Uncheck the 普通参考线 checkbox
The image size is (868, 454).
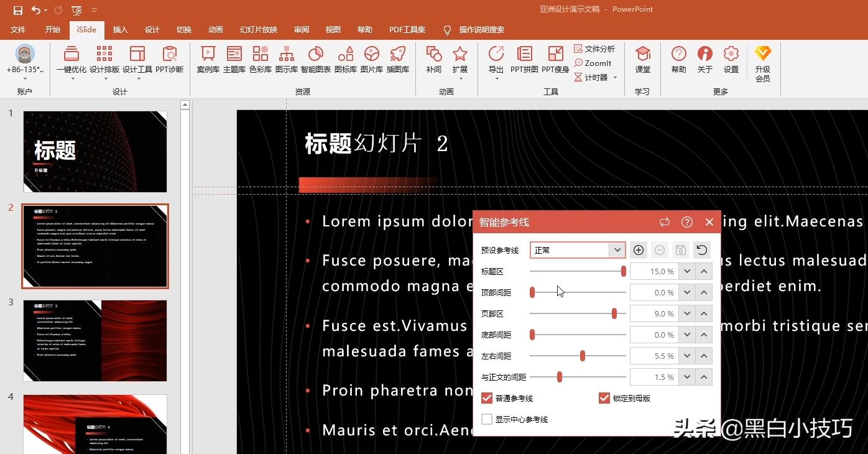point(486,397)
